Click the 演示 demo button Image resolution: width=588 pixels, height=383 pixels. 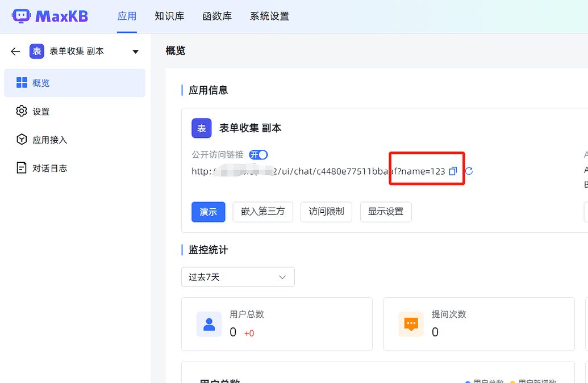pyautogui.click(x=208, y=212)
